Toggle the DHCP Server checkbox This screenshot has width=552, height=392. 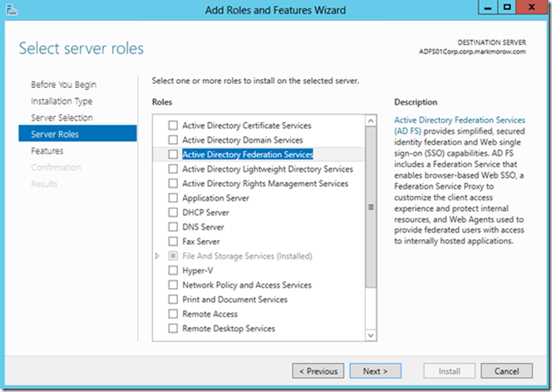tap(173, 213)
